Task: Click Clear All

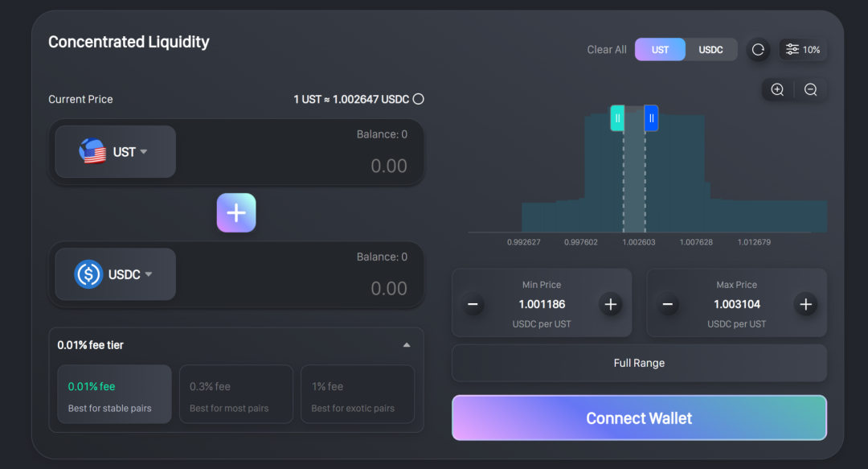Action: (x=607, y=50)
